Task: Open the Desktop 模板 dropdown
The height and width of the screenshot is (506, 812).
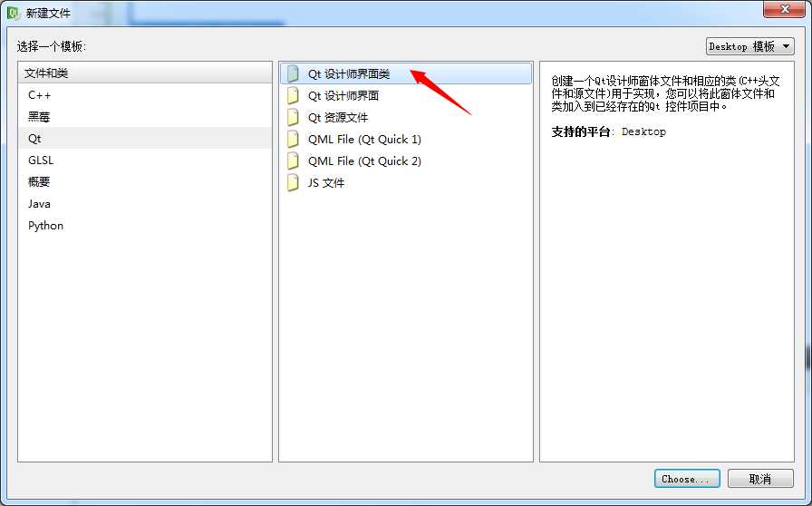Action: point(749,46)
